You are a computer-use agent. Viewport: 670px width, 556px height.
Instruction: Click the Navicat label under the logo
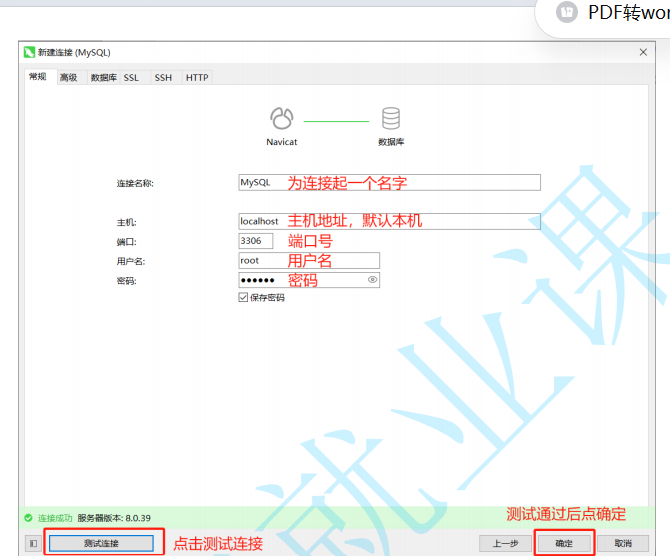[282, 142]
